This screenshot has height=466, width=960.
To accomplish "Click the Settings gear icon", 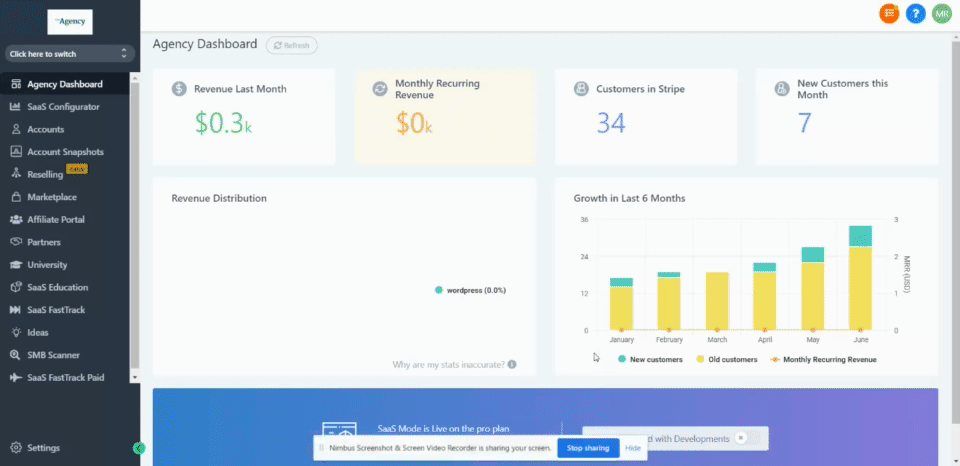I will [16, 448].
